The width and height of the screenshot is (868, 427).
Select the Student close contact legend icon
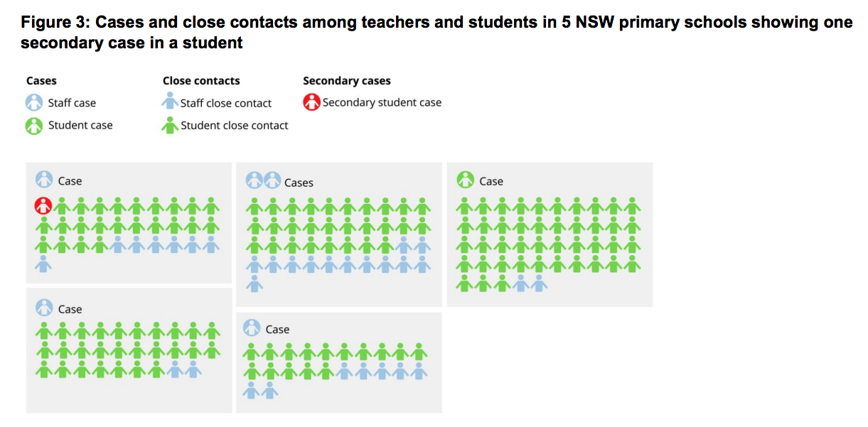click(x=170, y=126)
